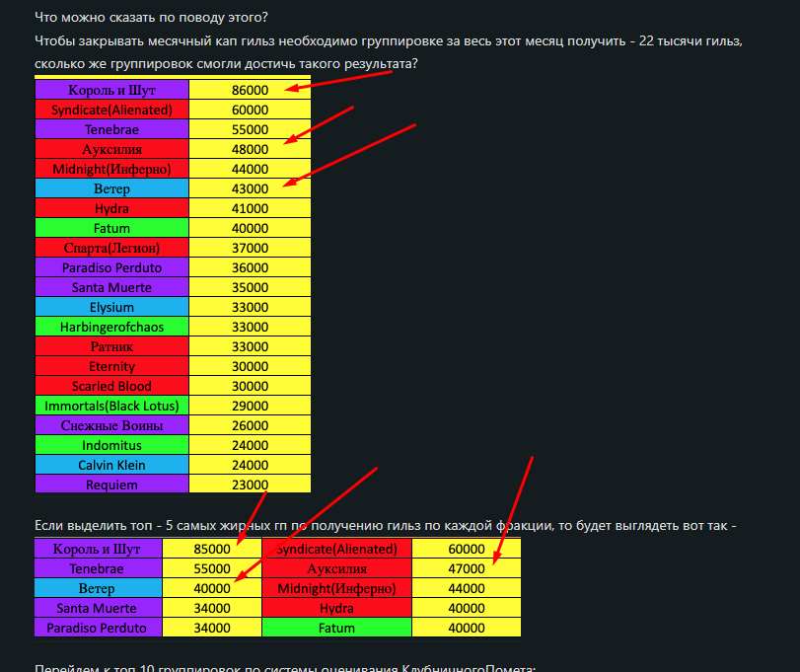This screenshot has width=800, height=672.
Task: Click the Снежные Воины purple cell
Action: (111, 425)
